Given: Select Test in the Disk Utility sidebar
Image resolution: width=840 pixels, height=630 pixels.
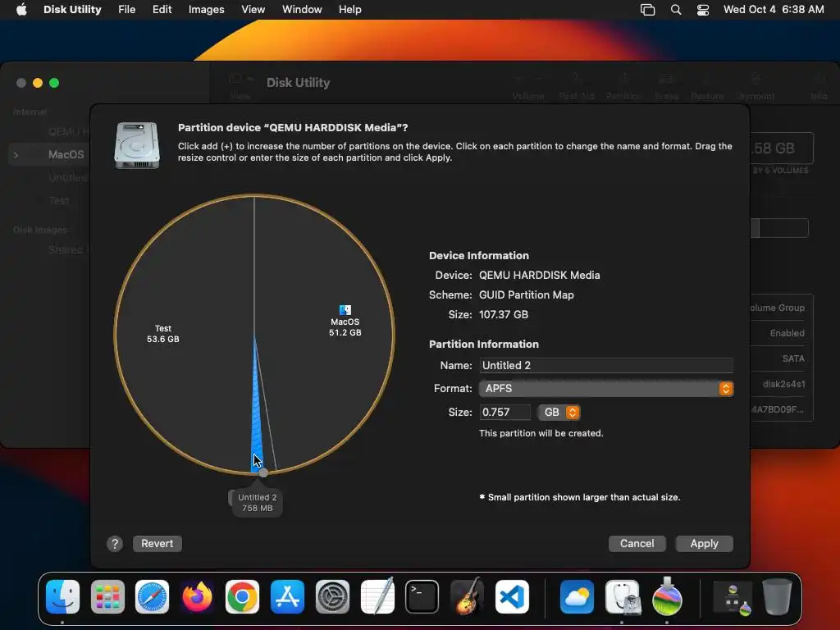Looking at the screenshot, I should coord(59,200).
